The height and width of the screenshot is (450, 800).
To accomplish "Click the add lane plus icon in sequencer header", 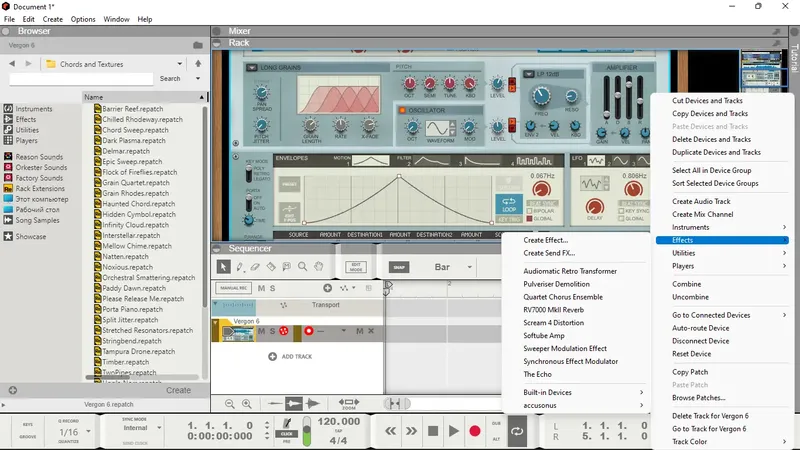I will (x=328, y=288).
